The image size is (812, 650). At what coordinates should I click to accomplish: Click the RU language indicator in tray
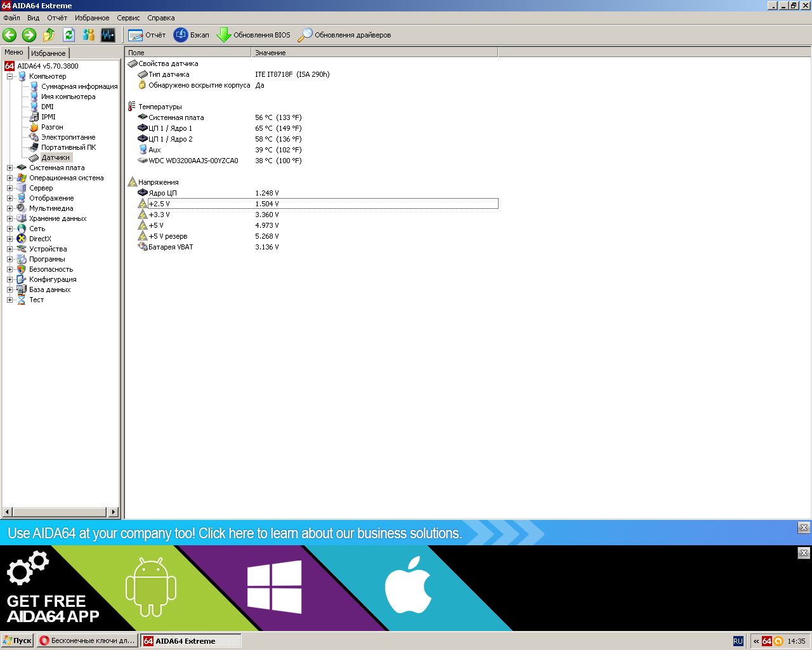pyautogui.click(x=738, y=641)
